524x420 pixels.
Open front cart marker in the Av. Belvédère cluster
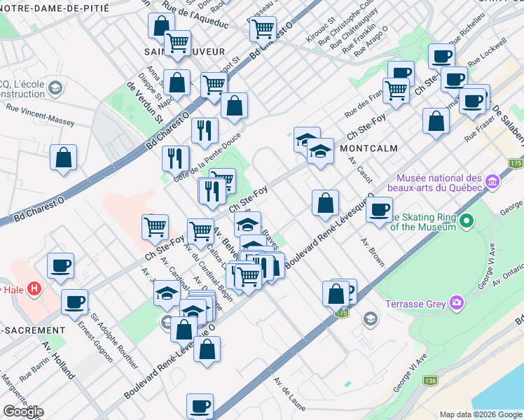248,276
